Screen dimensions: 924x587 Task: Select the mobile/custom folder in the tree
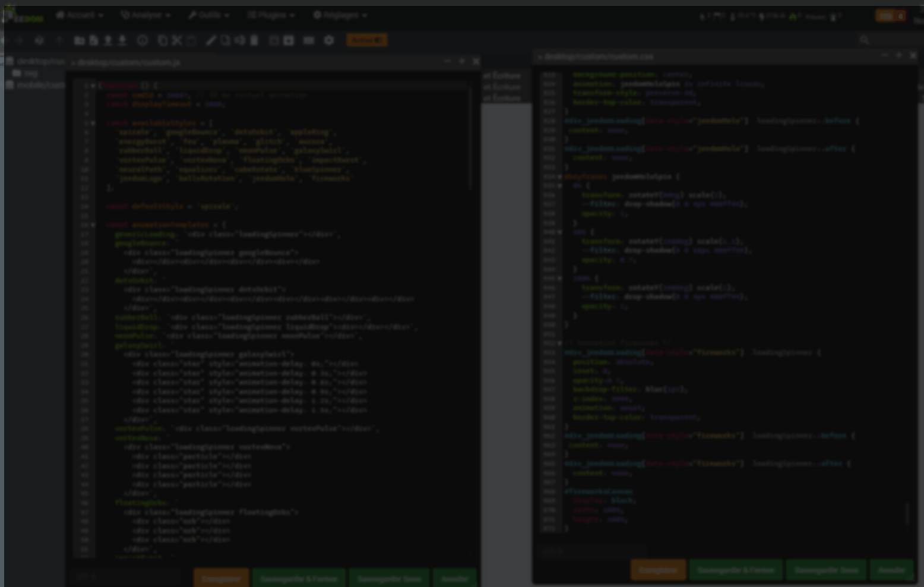click(x=36, y=85)
